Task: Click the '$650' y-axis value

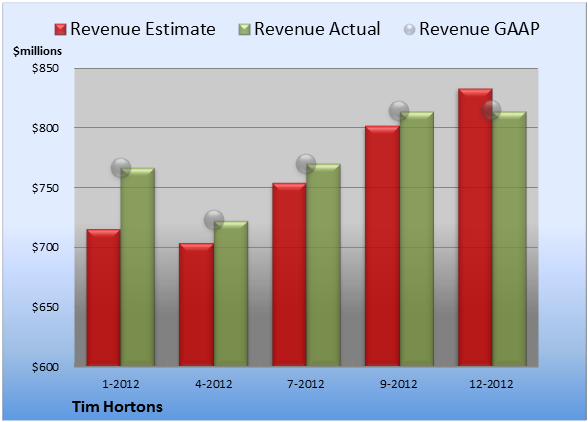Action: 45,307
